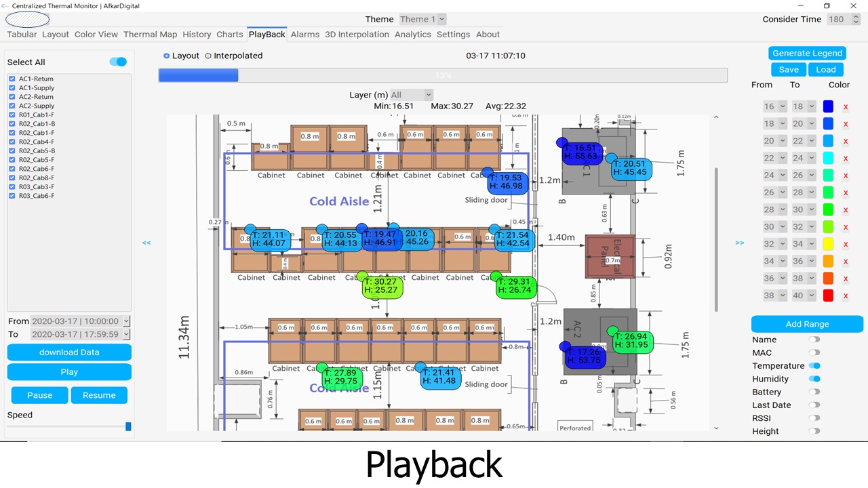This screenshot has width=868, height=488.
Task: Click sensor marker reading T: 16.51
Action: coord(582,152)
